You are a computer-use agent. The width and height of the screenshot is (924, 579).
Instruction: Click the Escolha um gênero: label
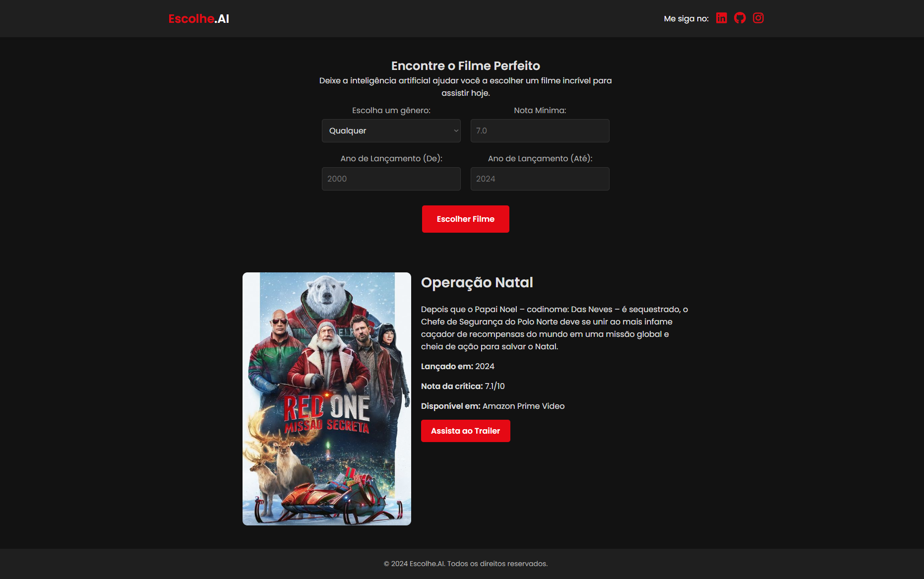coord(391,111)
